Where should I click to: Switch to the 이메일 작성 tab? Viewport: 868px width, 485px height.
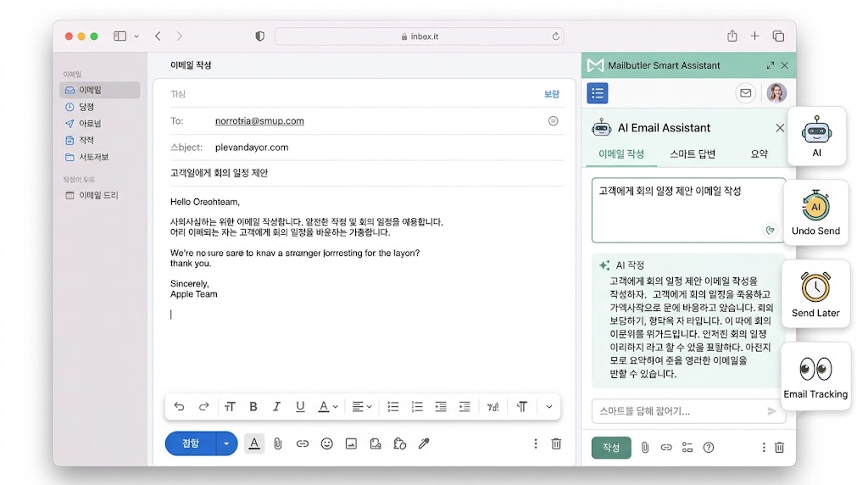click(x=621, y=154)
